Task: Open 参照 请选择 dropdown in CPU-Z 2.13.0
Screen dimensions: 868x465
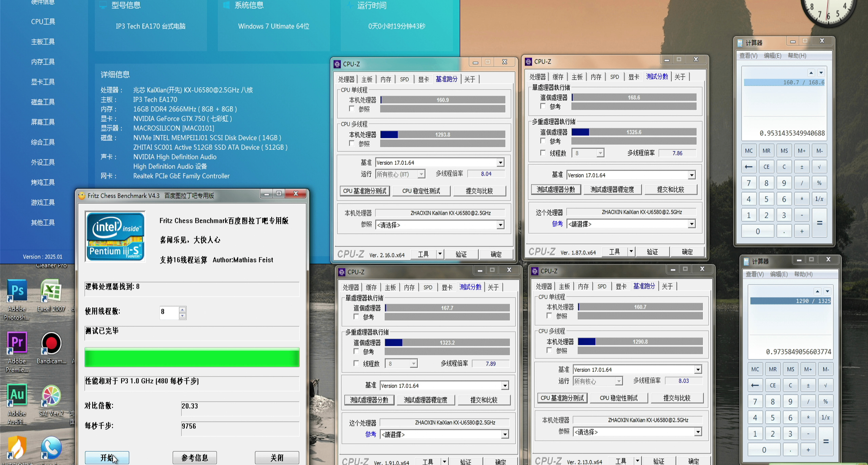Action: click(698, 432)
